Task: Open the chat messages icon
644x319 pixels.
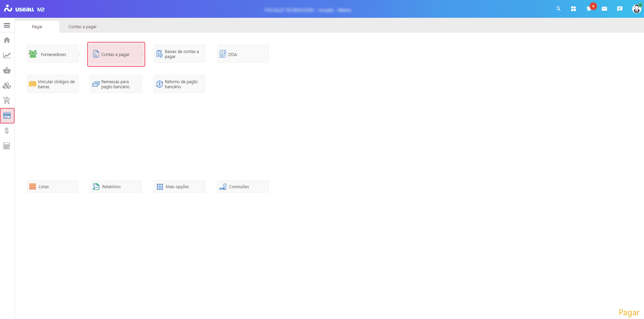Action: point(620,9)
